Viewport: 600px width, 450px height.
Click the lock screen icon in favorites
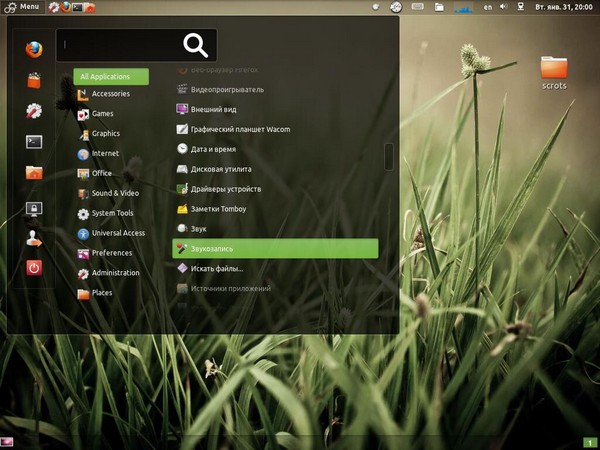[x=33, y=209]
